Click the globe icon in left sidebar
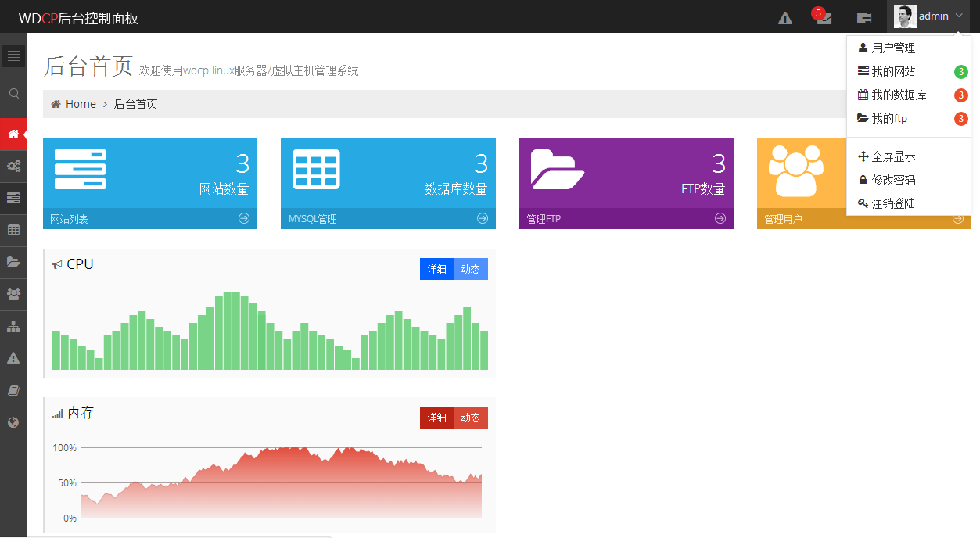This screenshot has width=980, height=538. (13, 422)
